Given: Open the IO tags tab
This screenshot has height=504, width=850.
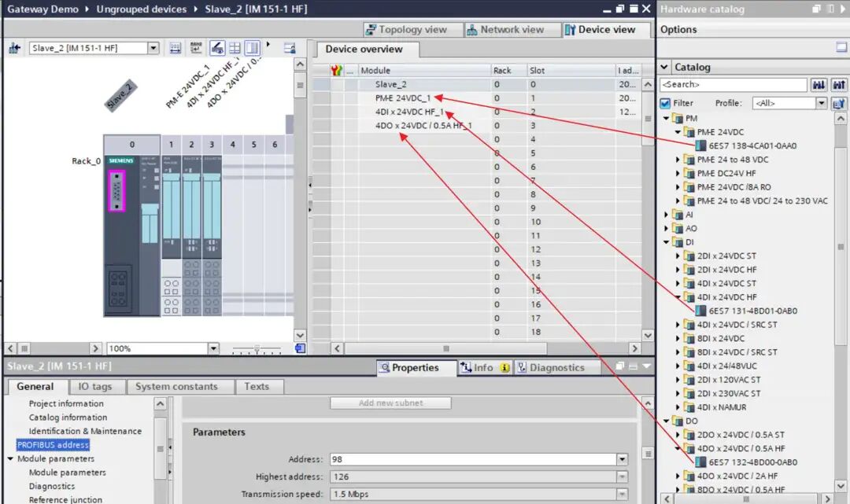Looking at the screenshot, I should click(x=94, y=386).
